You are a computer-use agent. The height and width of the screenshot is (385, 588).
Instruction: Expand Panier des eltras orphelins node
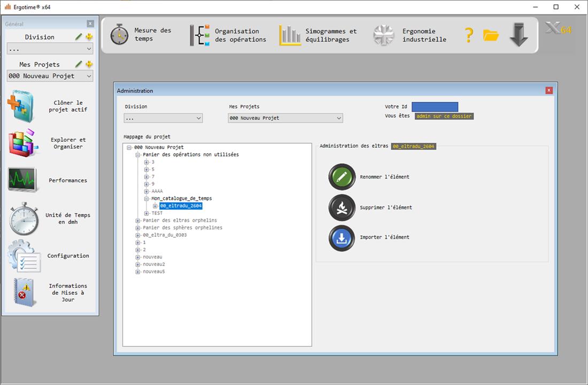coord(137,221)
